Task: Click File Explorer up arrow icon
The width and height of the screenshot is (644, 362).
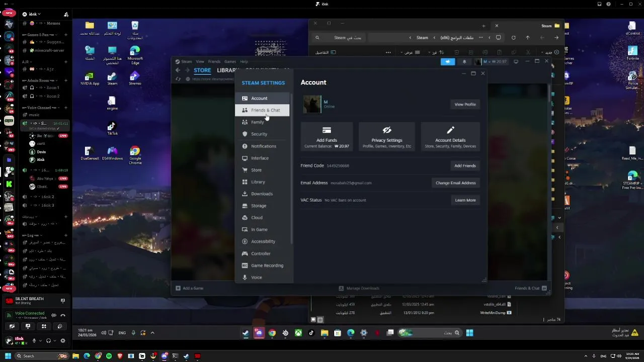Action: tap(527, 38)
